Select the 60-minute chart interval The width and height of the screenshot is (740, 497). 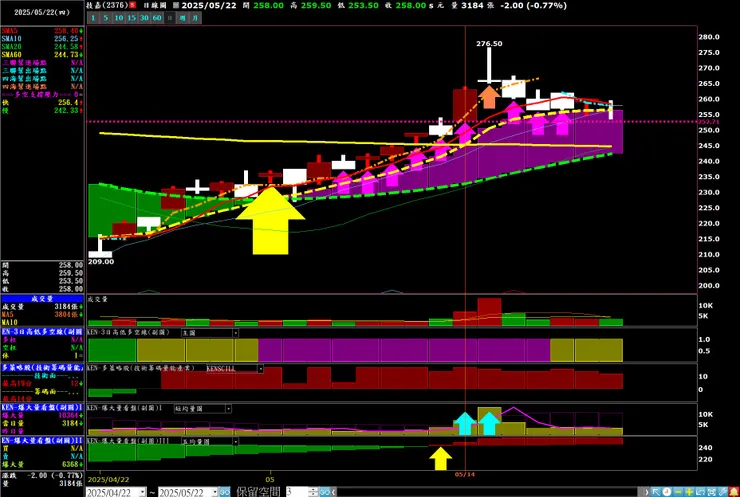point(157,18)
